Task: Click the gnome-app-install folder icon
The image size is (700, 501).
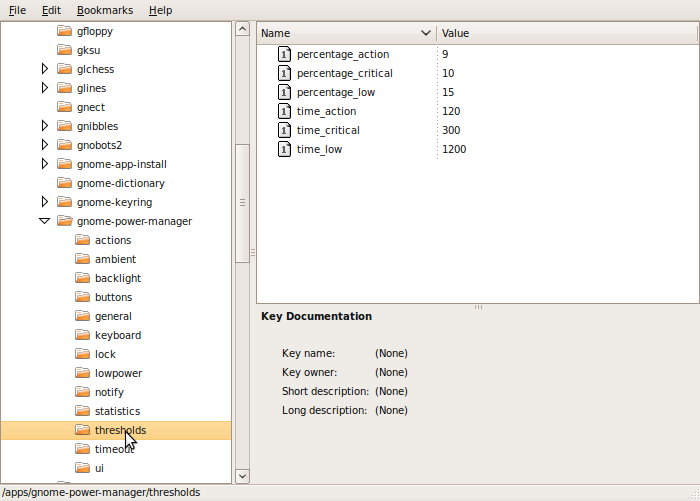Action: [65, 164]
